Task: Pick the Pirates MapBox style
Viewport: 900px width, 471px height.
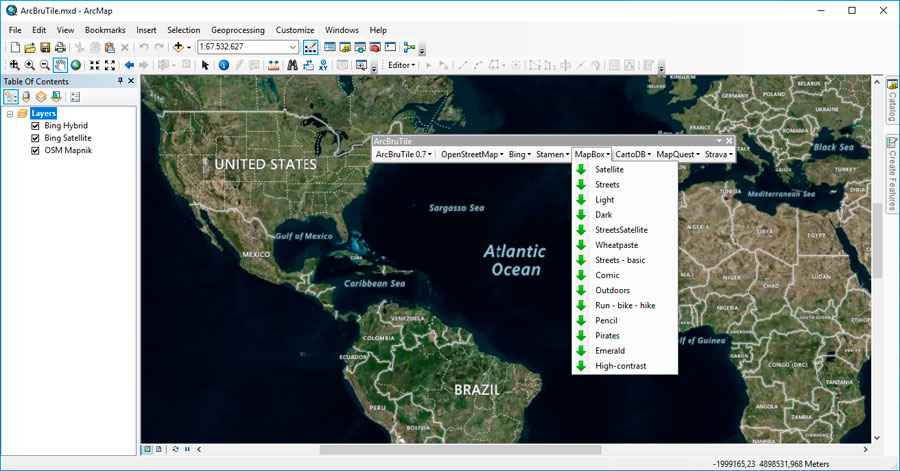Action: [x=624, y=336]
